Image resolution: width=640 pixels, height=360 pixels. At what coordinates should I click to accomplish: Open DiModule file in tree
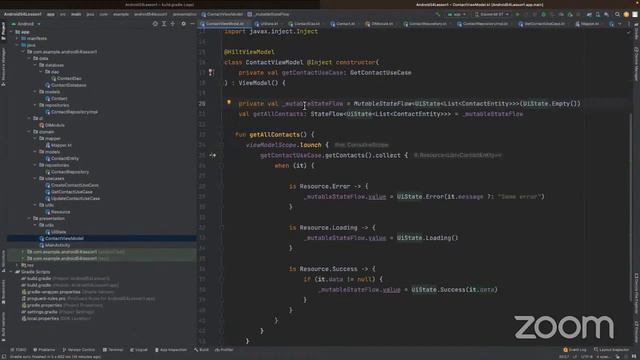pyautogui.click(x=52, y=125)
